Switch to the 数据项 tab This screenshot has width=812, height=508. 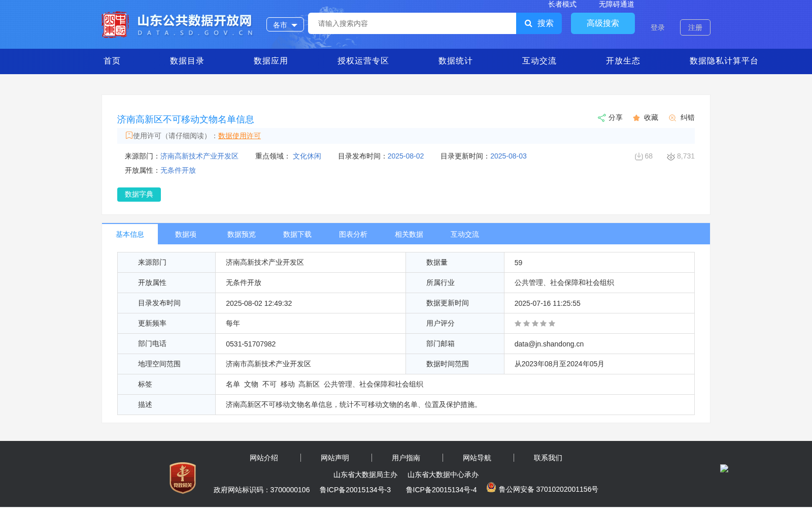(x=186, y=234)
